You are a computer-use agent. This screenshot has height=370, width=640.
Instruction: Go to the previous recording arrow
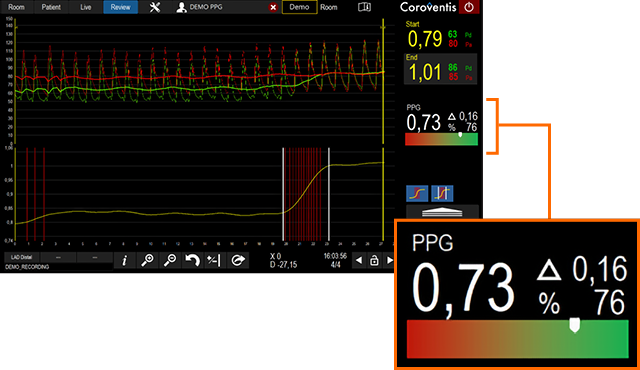[359, 260]
